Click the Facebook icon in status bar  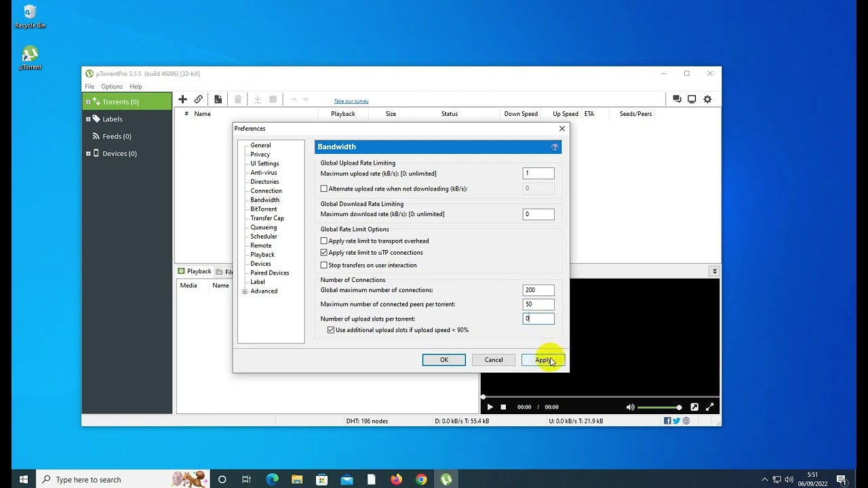667,421
